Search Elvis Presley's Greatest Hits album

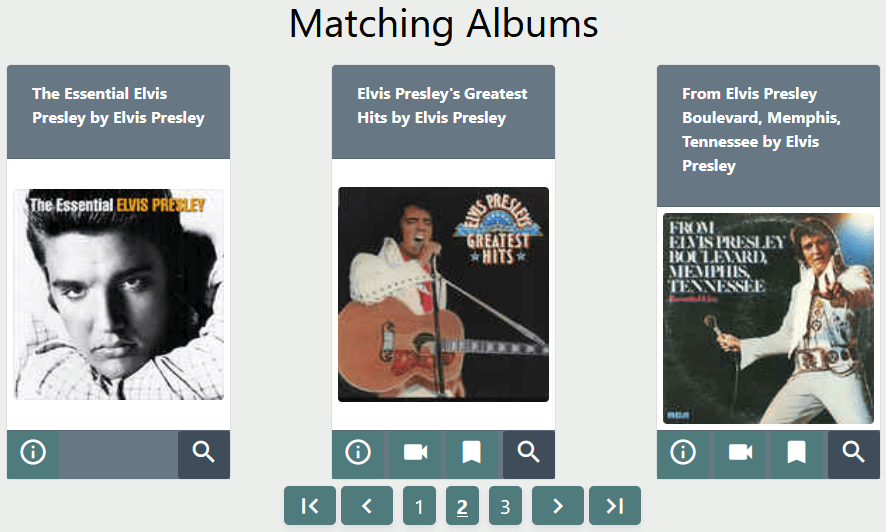529,453
